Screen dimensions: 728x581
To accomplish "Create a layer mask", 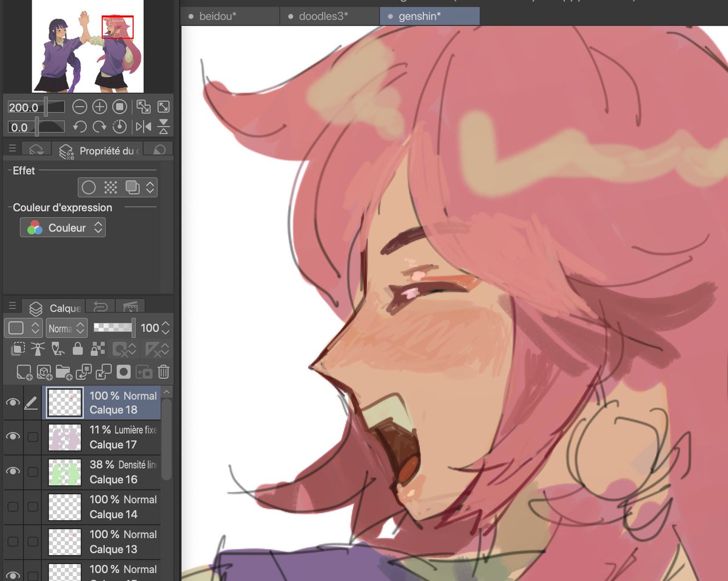I will tap(124, 371).
